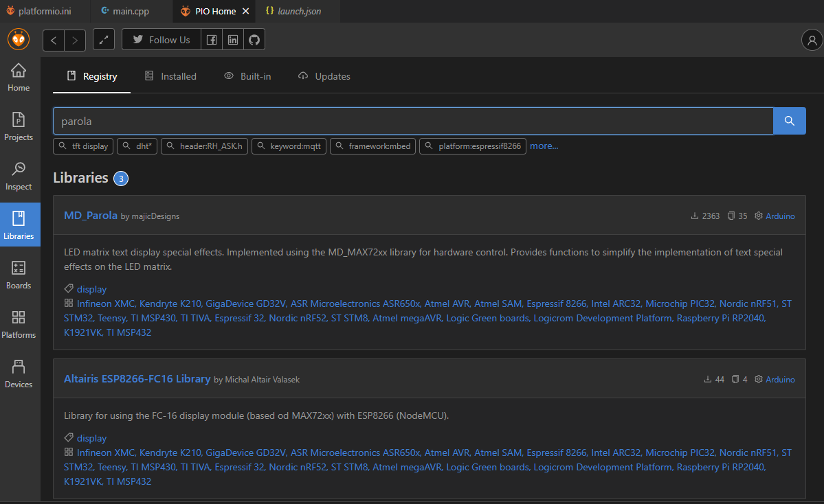Image resolution: width=824 pixels, height=504 pixels.
Task: Open the MD_Parola library link
Action: [x=91, y=215]
